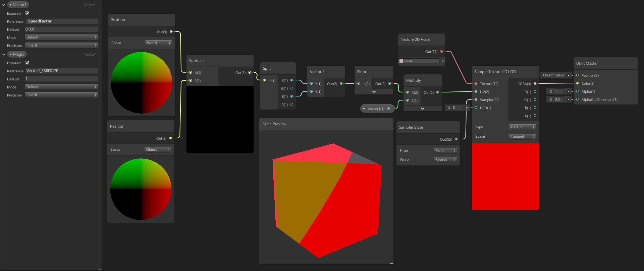Open the Filter dropdown set to Point
Viewport: 644px width, 271px height.
445,150
